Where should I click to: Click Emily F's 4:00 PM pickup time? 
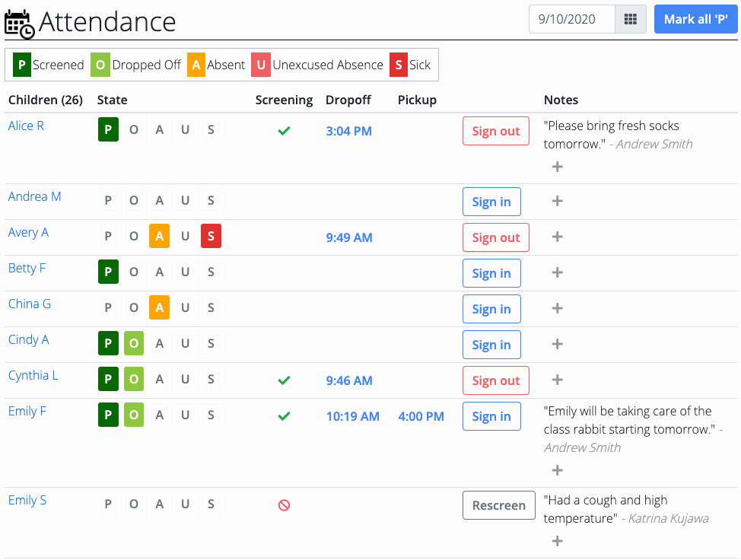point(421,416)
